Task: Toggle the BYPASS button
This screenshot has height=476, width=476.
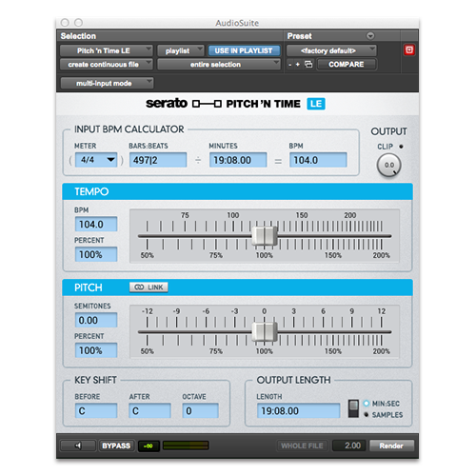Action: coord(116,446)
